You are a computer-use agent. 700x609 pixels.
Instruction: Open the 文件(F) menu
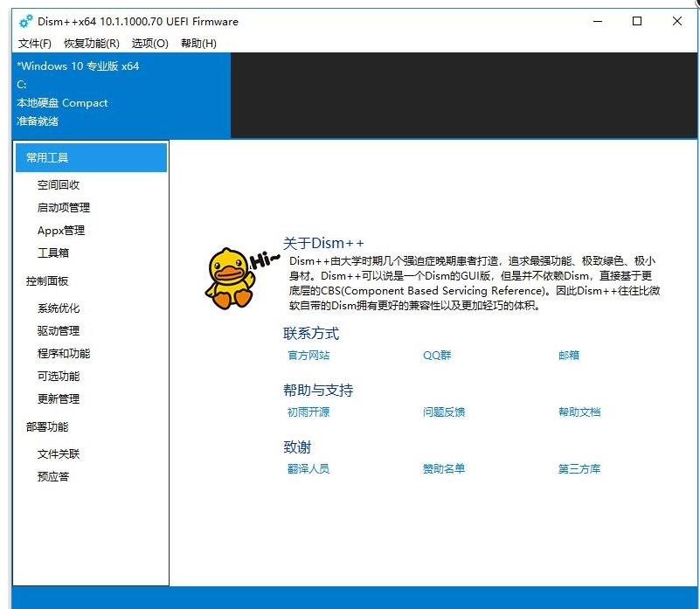(34, 44)
